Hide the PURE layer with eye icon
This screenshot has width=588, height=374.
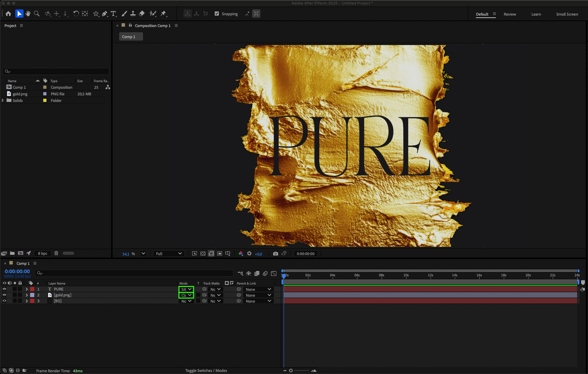[x=5, y=289]
